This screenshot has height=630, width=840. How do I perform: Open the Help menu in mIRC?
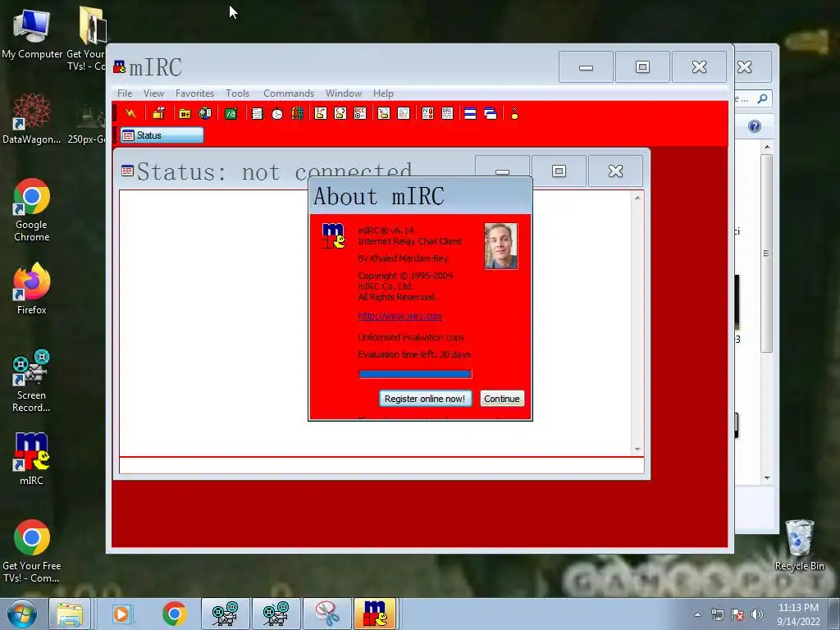(x=383, y=94)
